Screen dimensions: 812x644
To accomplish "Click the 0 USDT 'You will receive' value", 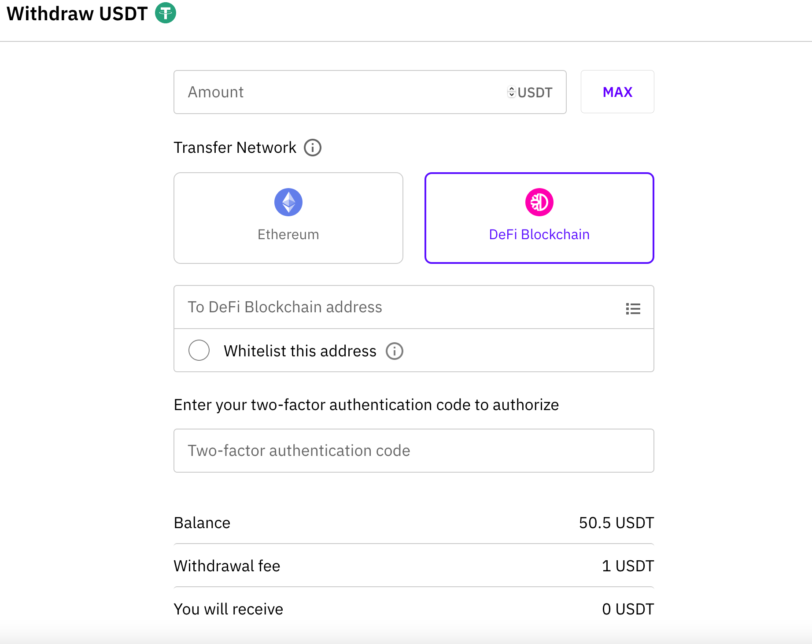I will [627, 609].
